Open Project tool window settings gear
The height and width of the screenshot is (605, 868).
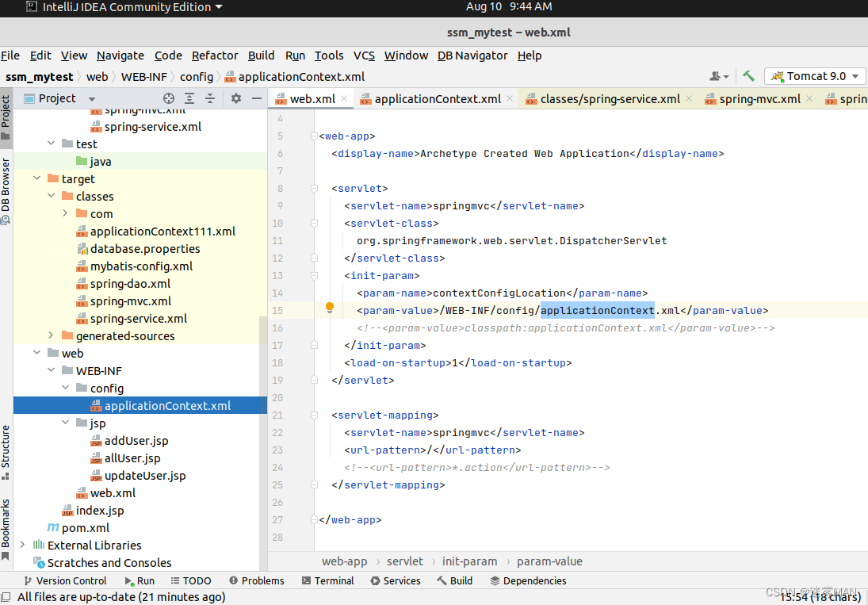coord(235,98)
